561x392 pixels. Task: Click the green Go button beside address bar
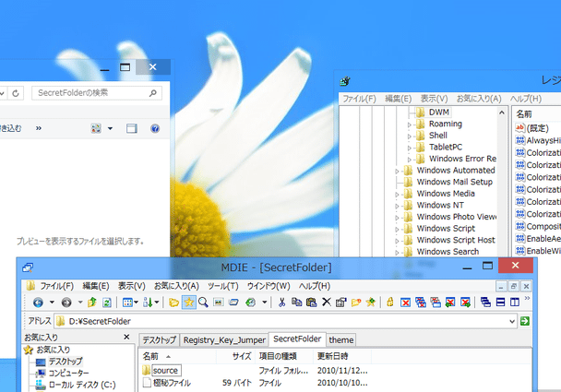point(525,321)
